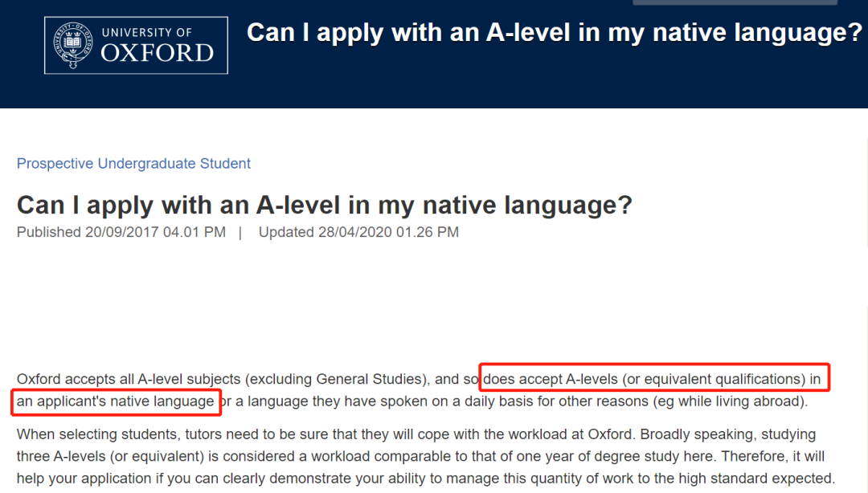Click the Updated 28/04/2020 timestamp

[x=358, y=232]
